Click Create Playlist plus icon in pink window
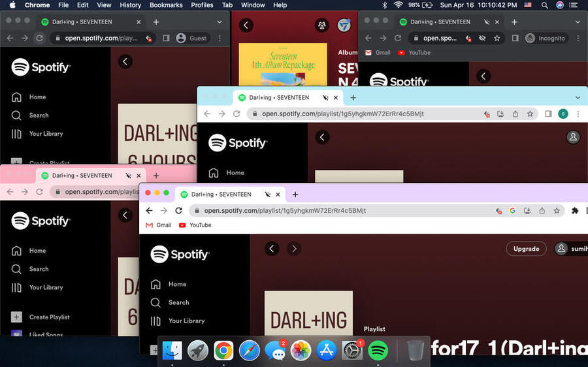The image size is (588, 367). click(16, 317)
